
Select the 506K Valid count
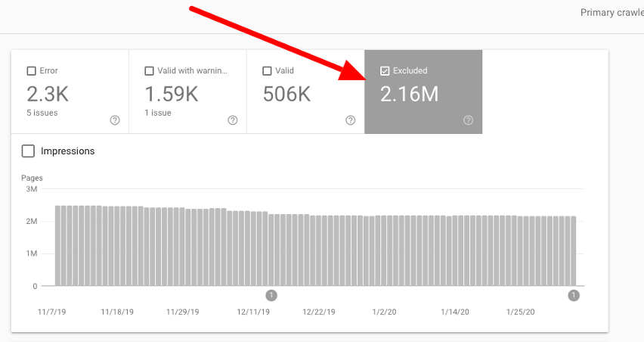tap(288, 94)
